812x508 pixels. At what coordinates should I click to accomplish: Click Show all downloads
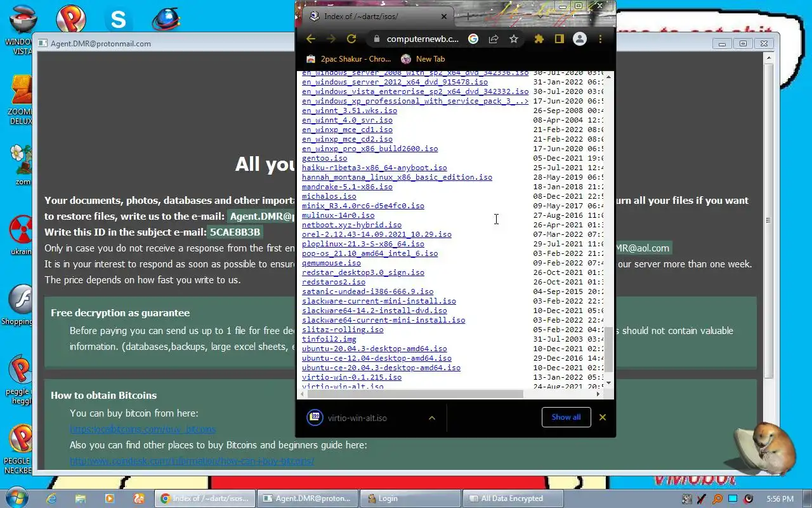[x=566, y=417]
